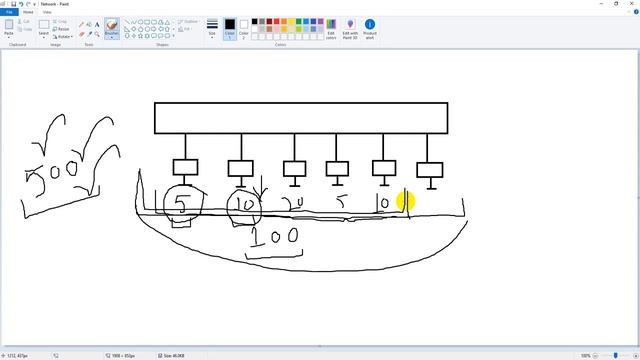The image size is (640, 360).
Task: Choose the Oval shape
Action: tap(140, 22)
